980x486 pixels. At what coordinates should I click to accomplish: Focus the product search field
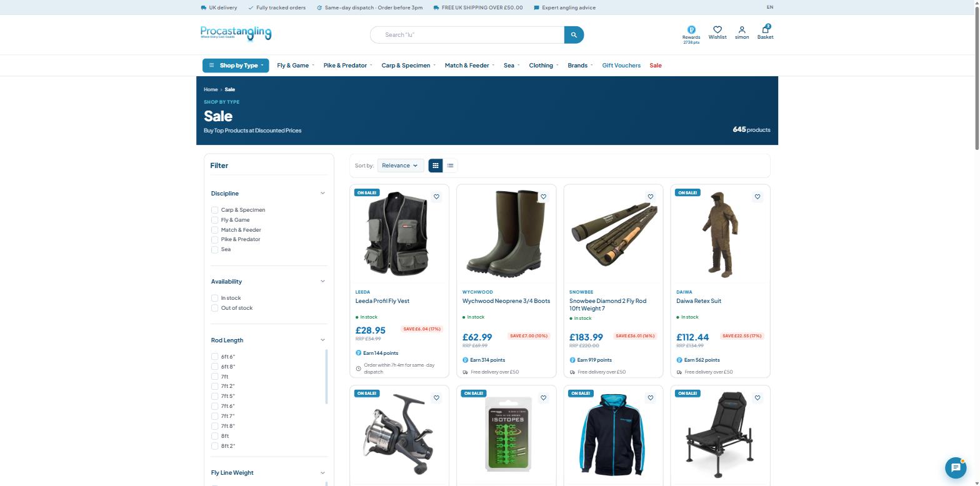pos(467,35)
